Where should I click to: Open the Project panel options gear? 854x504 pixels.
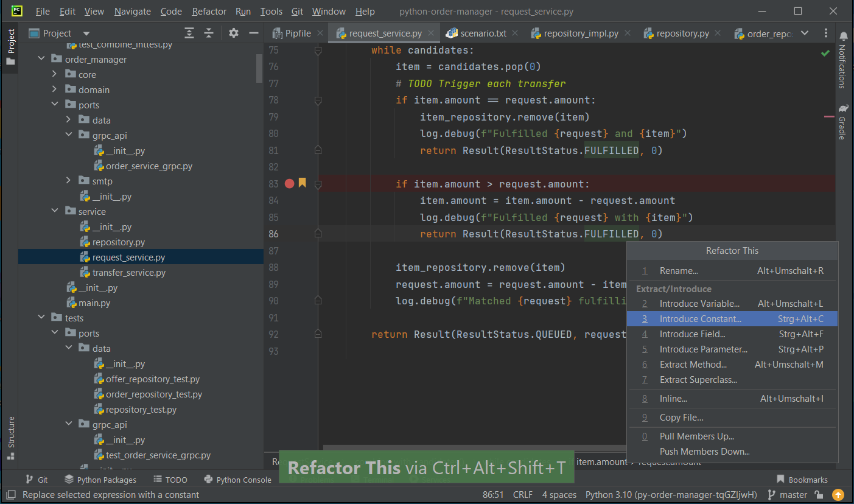click(x=233, y=33)
